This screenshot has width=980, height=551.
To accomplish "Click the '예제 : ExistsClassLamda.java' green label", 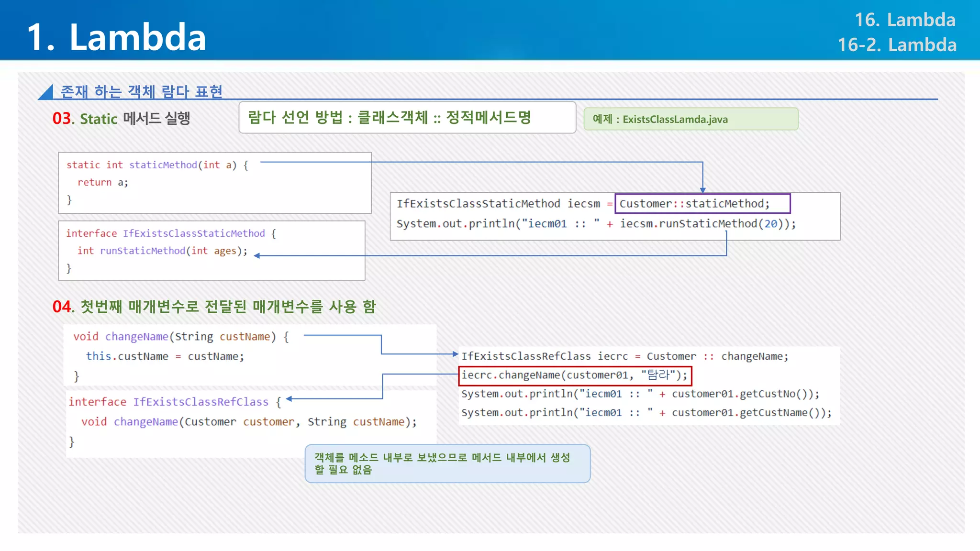I will [691, 119].
